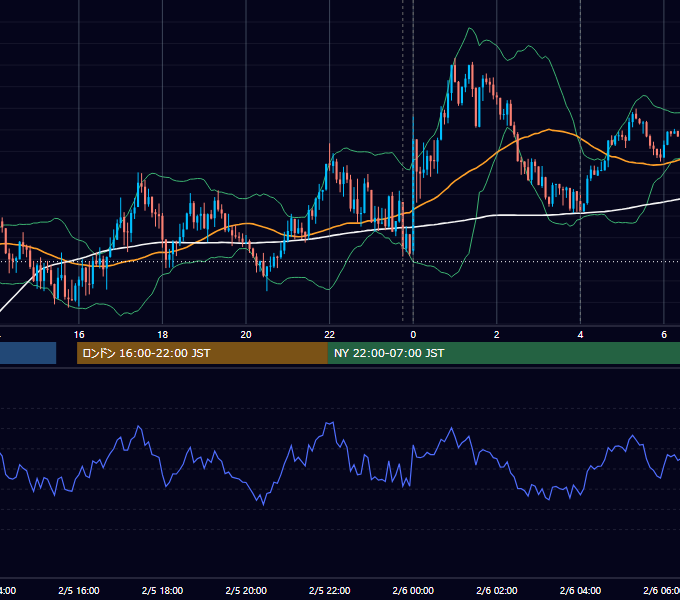Click the 2/5 20:00 date label
This screenshot has width=680, height=600.
246,590
